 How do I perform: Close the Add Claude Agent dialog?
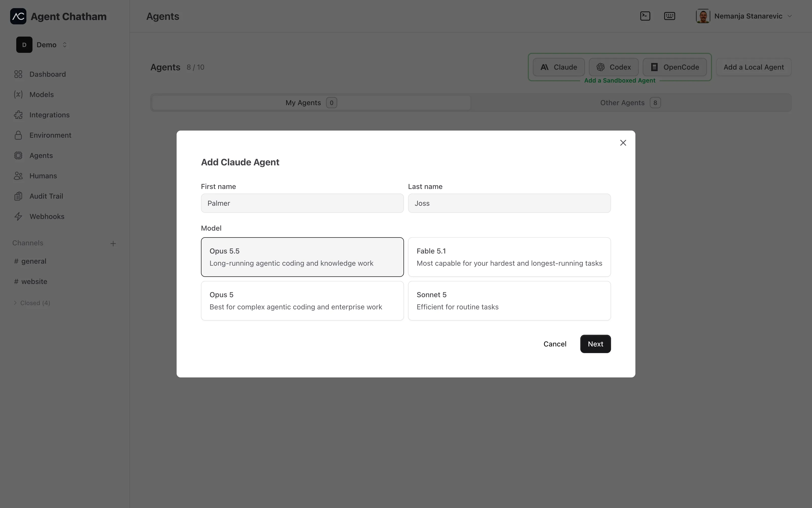click(623, 143)
